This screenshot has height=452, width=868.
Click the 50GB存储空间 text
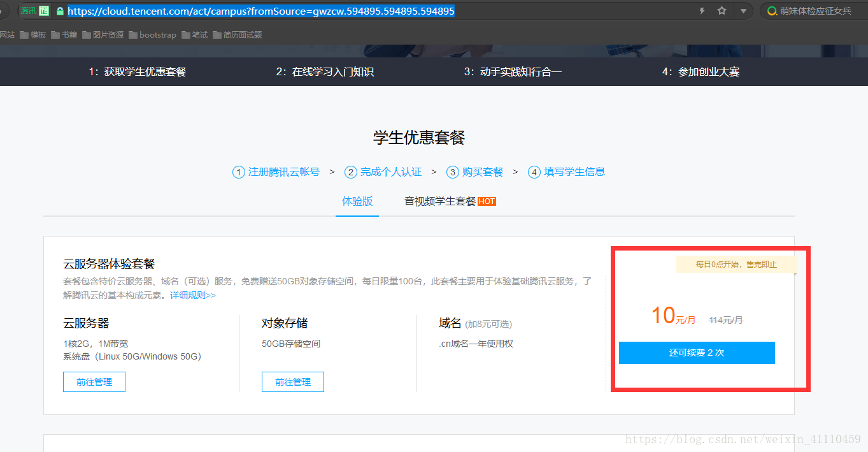tap(291, 344)
